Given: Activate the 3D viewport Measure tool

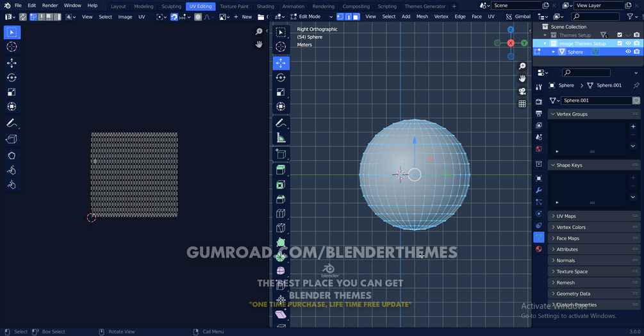Looking at the screenshot, I should pyautogui.click(x=281, y=138).
